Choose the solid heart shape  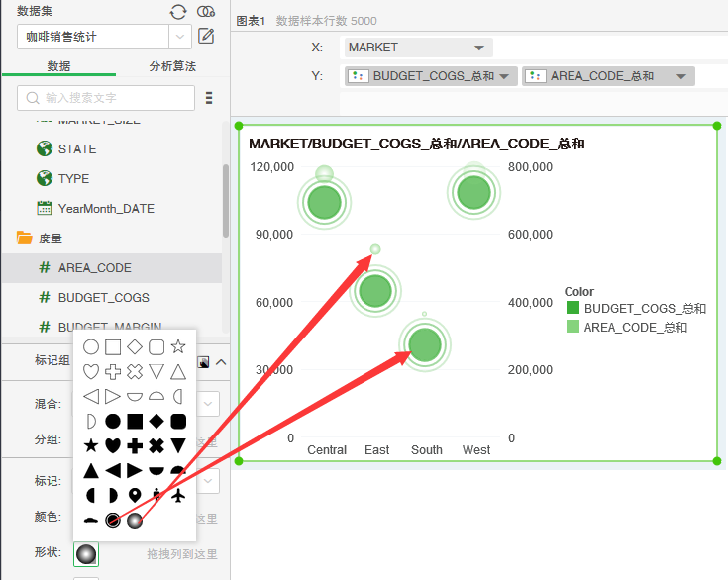tap(113, 444)
